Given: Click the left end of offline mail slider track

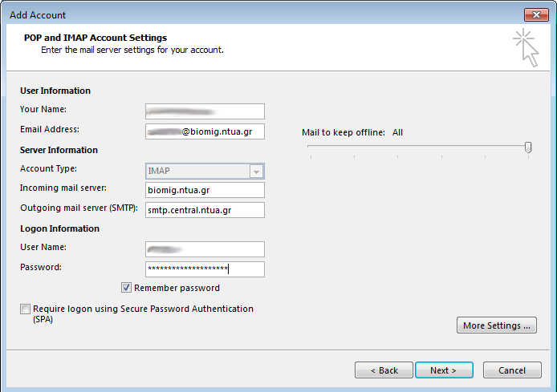Looking at the screenshot, I should pos(310,148).
